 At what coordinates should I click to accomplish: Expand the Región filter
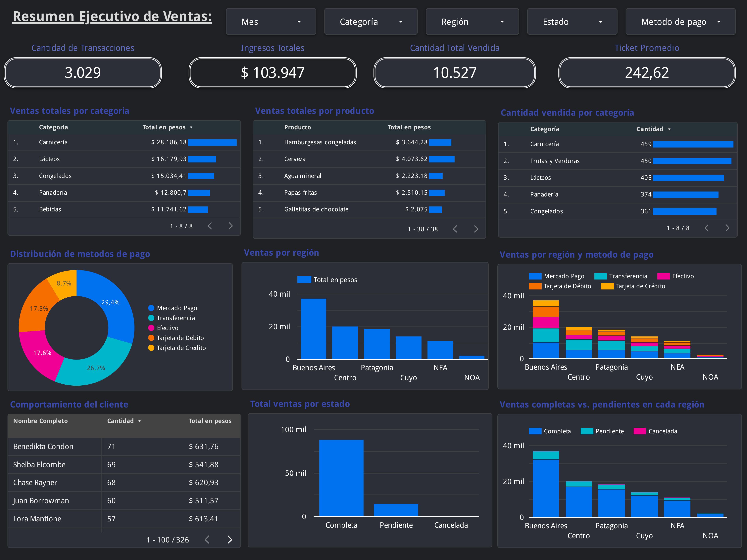tap(472, 21)
